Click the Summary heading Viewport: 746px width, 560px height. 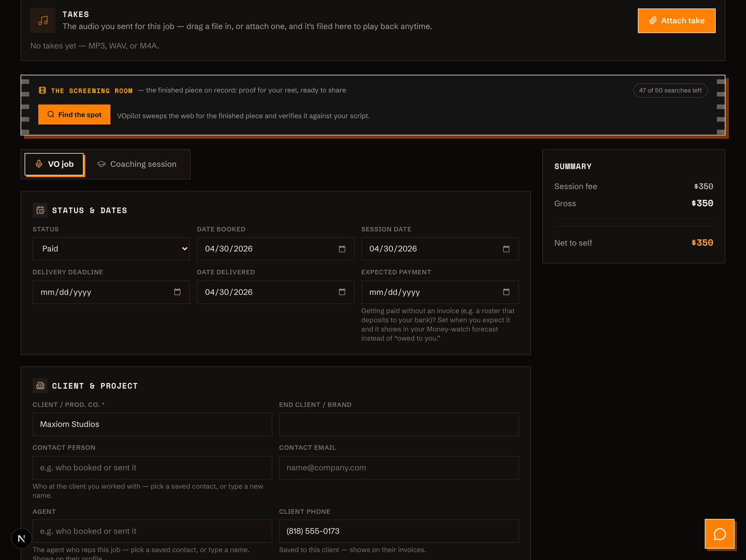pyautogui.click(x=573, y=166)
